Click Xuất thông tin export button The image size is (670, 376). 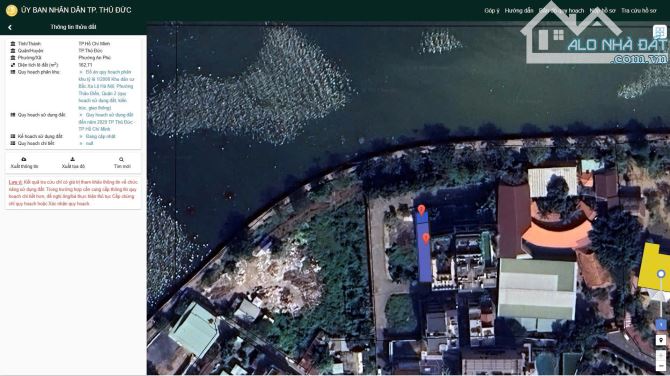pyautogui.click(x=24, y=163)
